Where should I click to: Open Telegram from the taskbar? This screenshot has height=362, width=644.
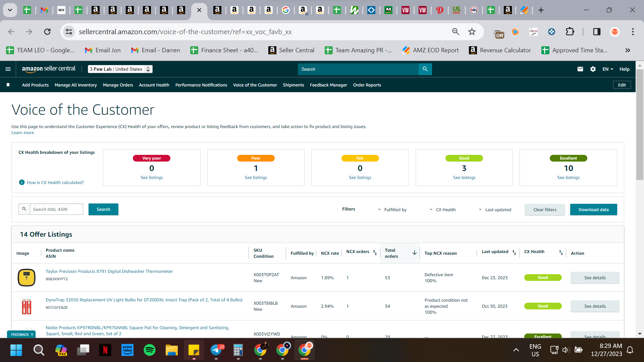(x=216, y=350)
